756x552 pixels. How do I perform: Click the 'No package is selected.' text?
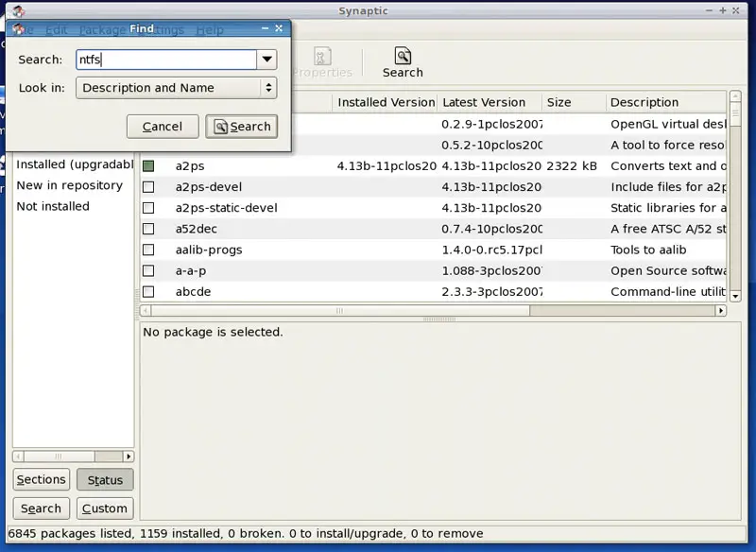tap(213, 332)
